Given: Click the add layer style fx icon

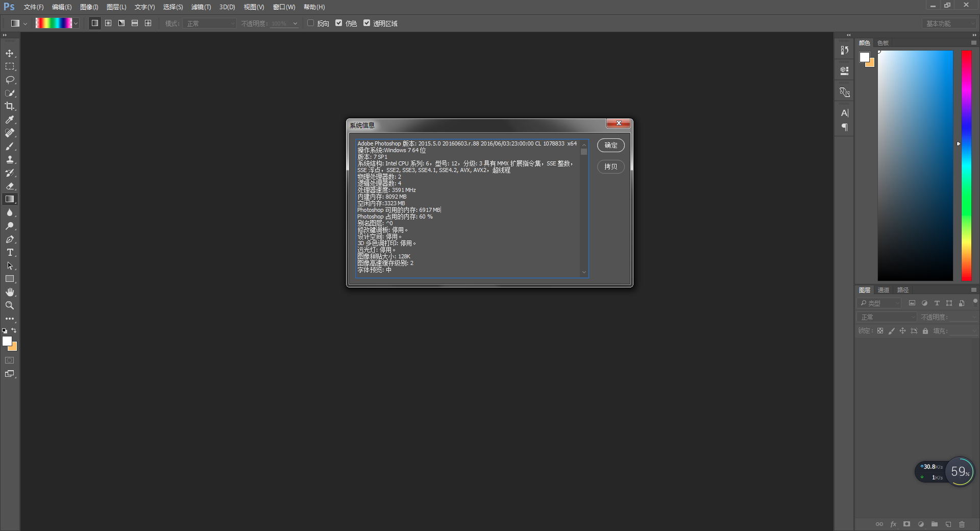Looking at the screenshot, I should coord(893,524).
